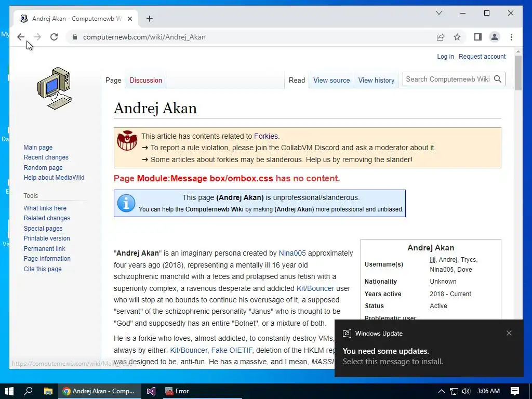Screen dimensions: 532x399
Task: Open the View source tab
Action: coord(331,80)
